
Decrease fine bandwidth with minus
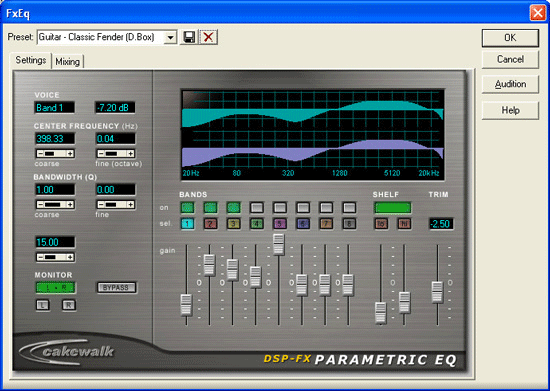tap(101, 204)
